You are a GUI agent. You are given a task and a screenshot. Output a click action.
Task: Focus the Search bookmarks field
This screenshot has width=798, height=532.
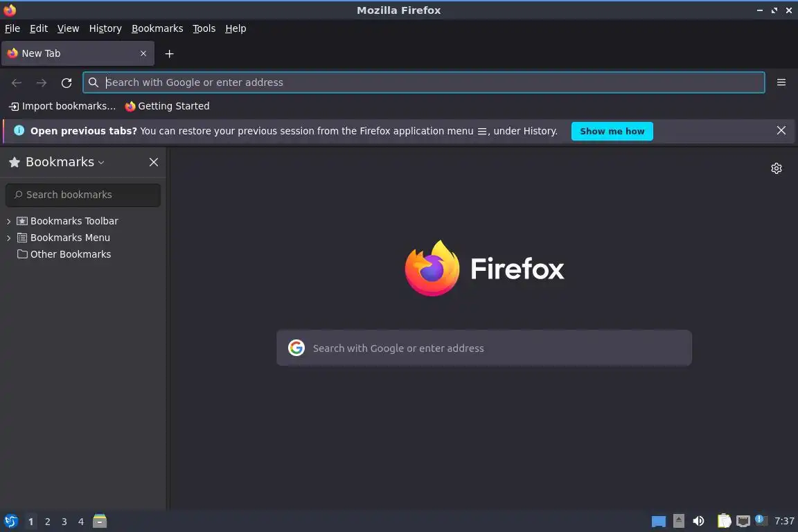(83, 195)
